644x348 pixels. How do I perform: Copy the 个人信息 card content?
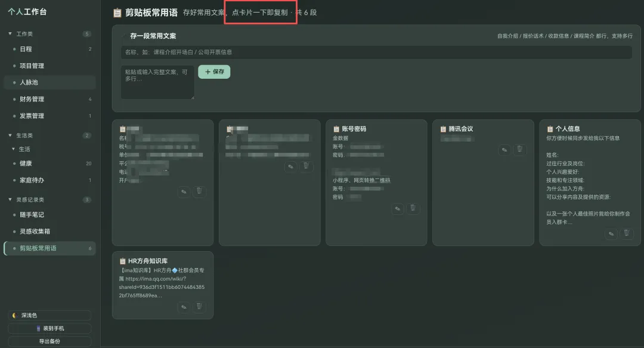590,183
